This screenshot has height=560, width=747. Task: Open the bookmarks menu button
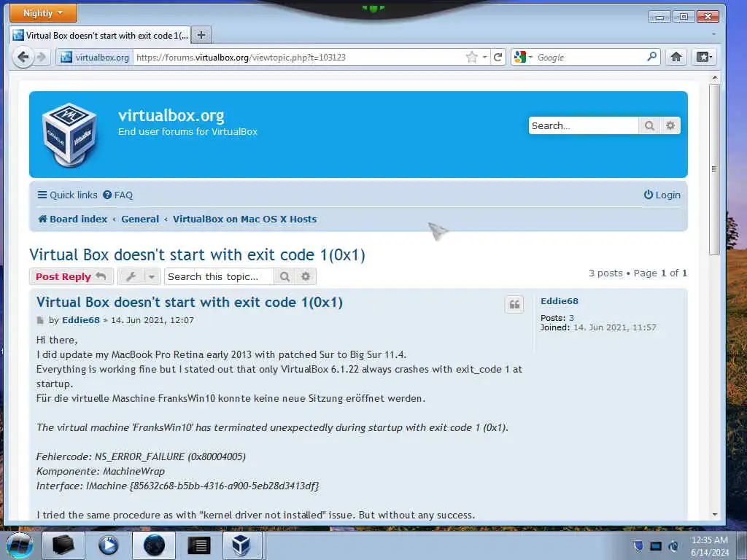click(x=704, y=57)
